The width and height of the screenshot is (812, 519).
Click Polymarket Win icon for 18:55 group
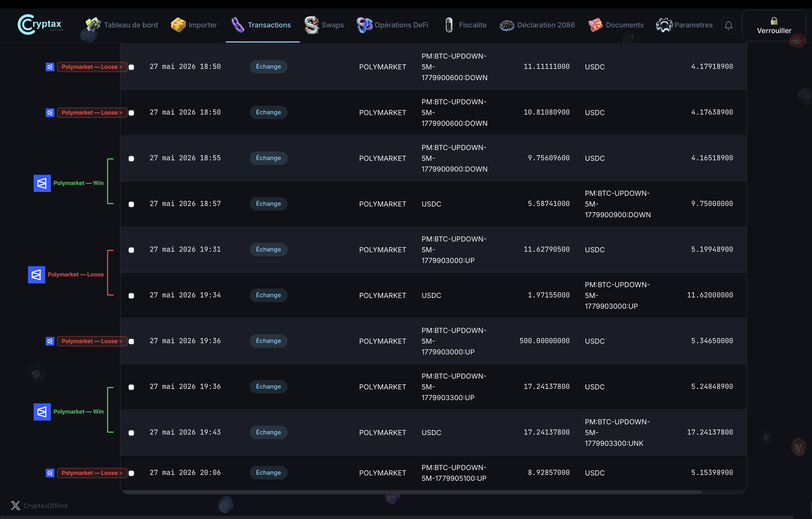pyautogui.click(x=42, y=183)
